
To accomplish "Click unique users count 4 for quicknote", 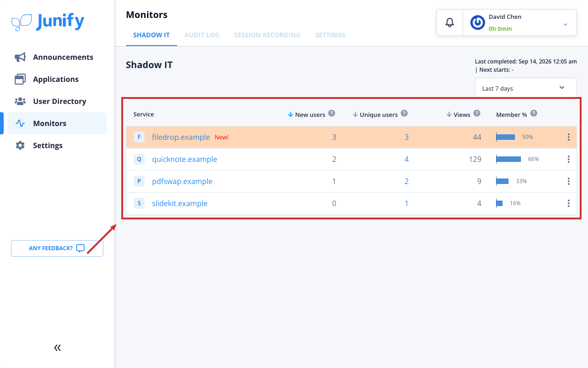I will click(x=407, y=159).
